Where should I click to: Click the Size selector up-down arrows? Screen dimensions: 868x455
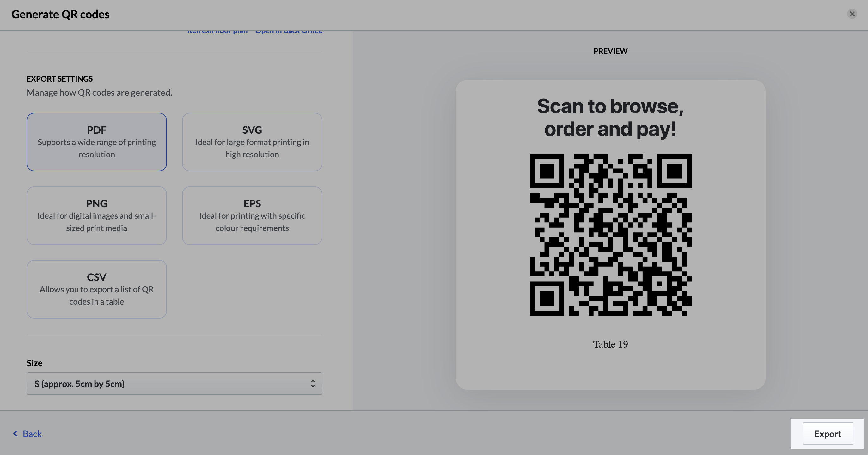click(313, 384)
